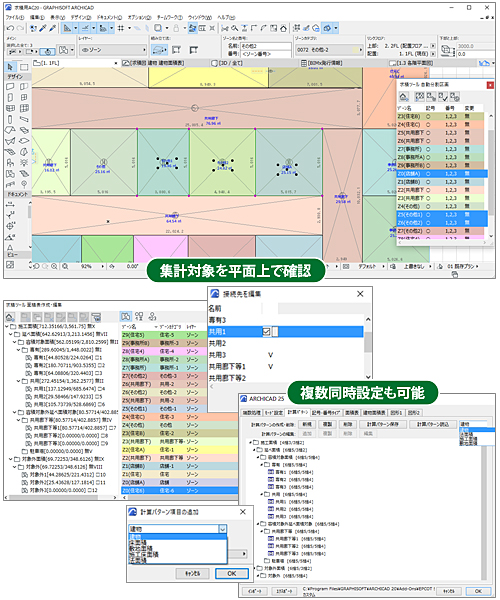Screen dimensions: 500x600
Task: Click the syringe inject parameters icon
Action: coord(52,28)
